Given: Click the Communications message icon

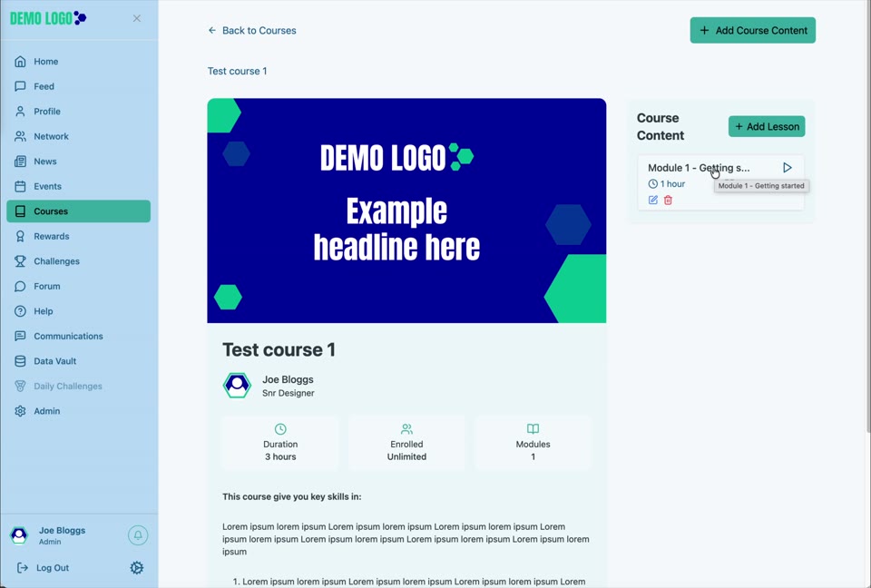Looking at the screenshot, I should pos(20,337).
